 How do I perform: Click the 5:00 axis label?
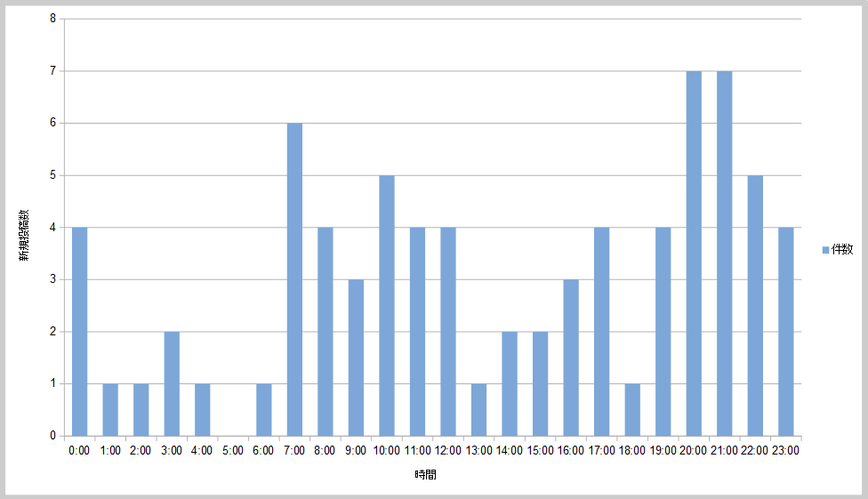tap(233, 450)
